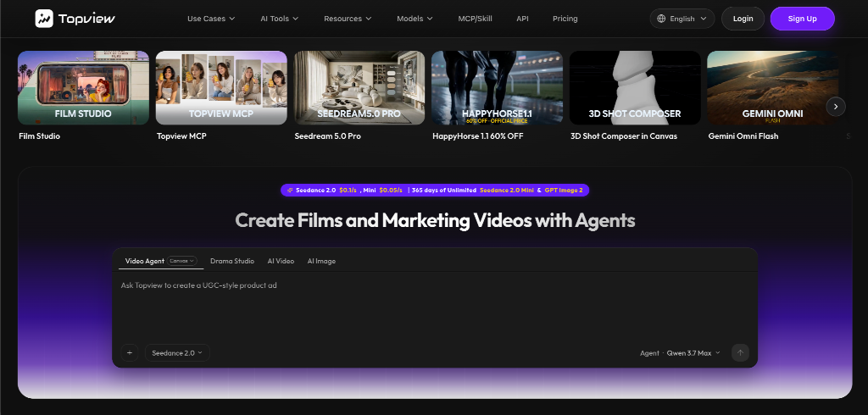Switch to the Drama Studio tab

232,261
